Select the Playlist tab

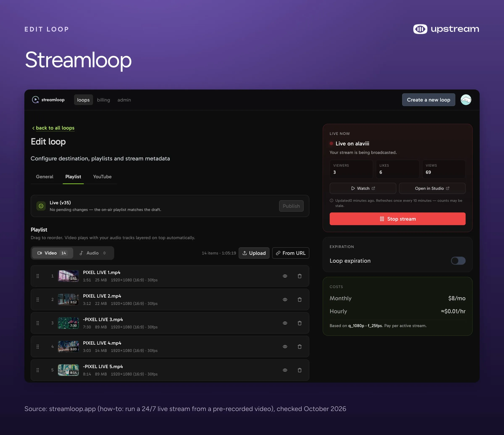pos(73,177)
